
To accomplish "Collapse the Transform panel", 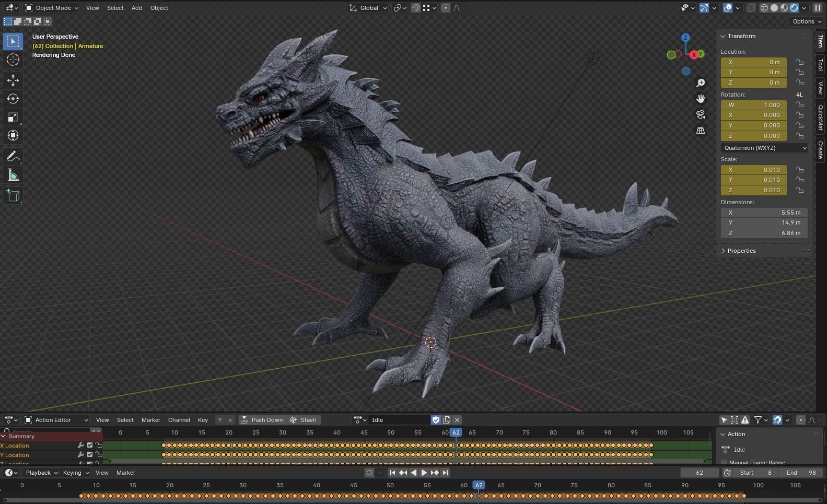I will click(x=723, y=36).
